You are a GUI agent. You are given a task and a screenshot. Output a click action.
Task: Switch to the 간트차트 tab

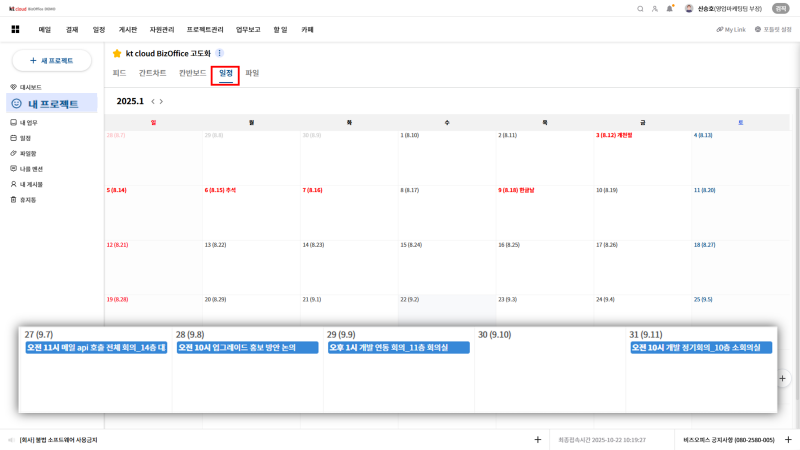coord(152,73)
